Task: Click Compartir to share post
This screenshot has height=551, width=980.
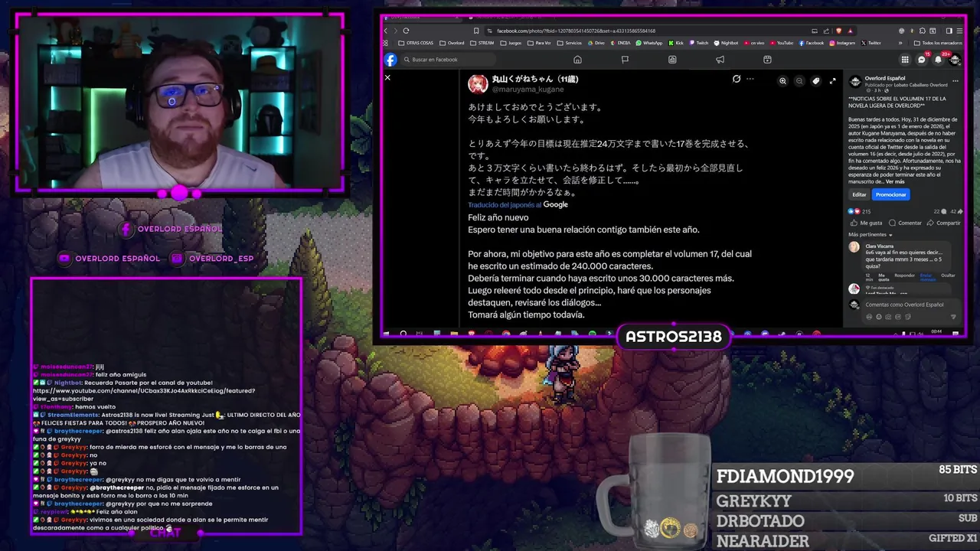Action: [x=943, y=223]
